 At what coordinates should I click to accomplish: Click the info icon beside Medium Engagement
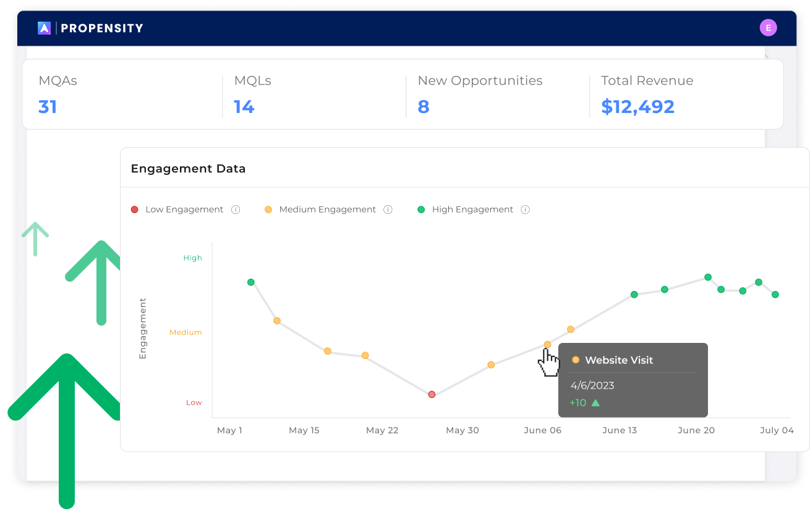(388, 209)
